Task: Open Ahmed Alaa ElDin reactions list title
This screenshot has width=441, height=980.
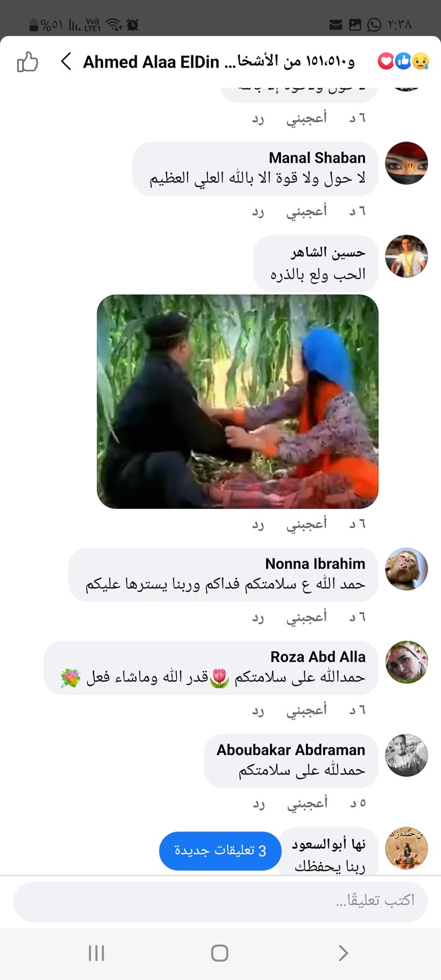Action: click(x=219, y=62)
